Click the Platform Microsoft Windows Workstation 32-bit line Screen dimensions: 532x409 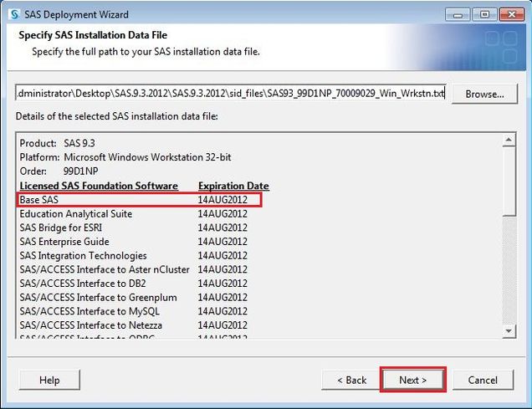tap(125, 157)
